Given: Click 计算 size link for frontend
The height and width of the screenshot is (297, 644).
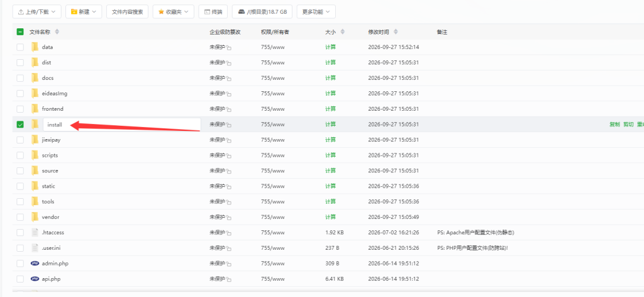Looking at the screenshot, I should pyautogui.click(x=331, y=109).
